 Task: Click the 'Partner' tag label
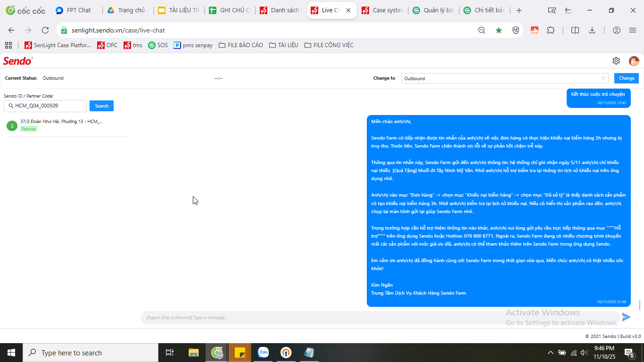click(29, 129)
